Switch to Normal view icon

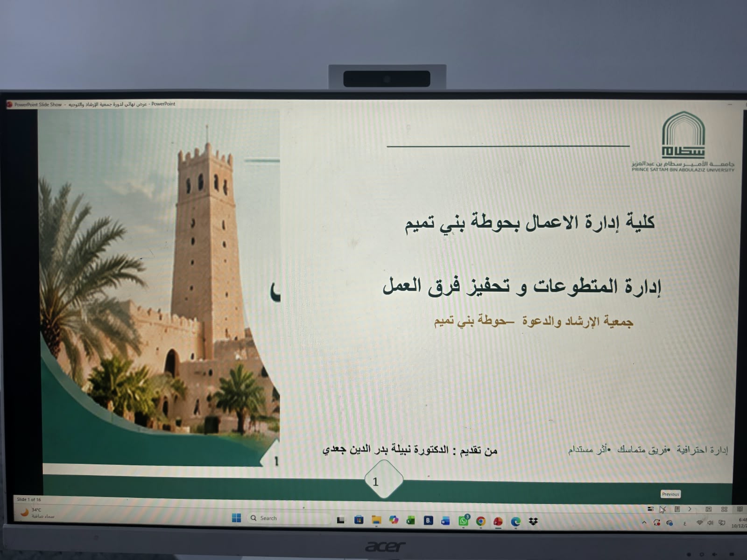tap(708, 509)
